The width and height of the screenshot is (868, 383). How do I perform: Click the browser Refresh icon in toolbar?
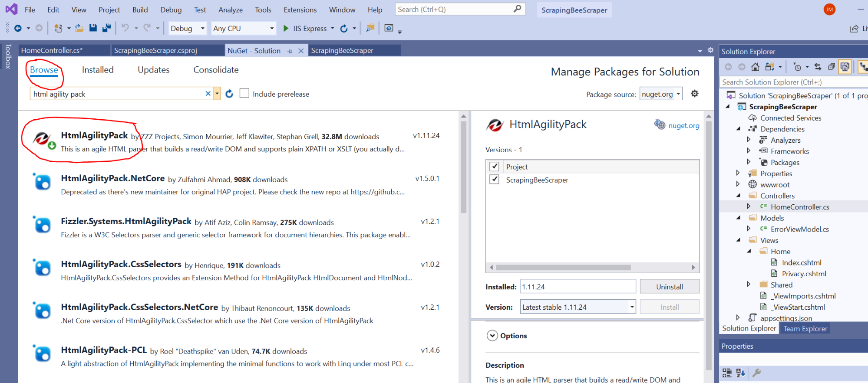click(x=344, y=28)
